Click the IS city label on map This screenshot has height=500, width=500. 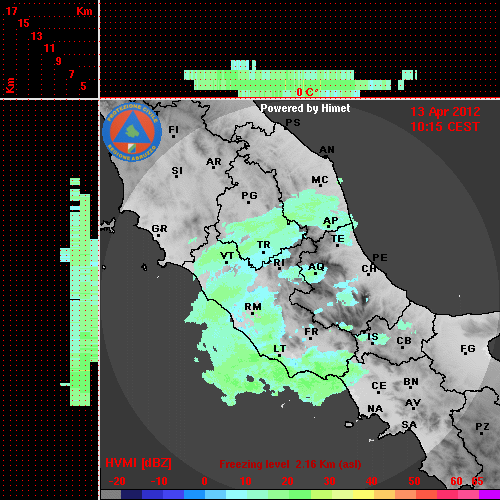373,337
